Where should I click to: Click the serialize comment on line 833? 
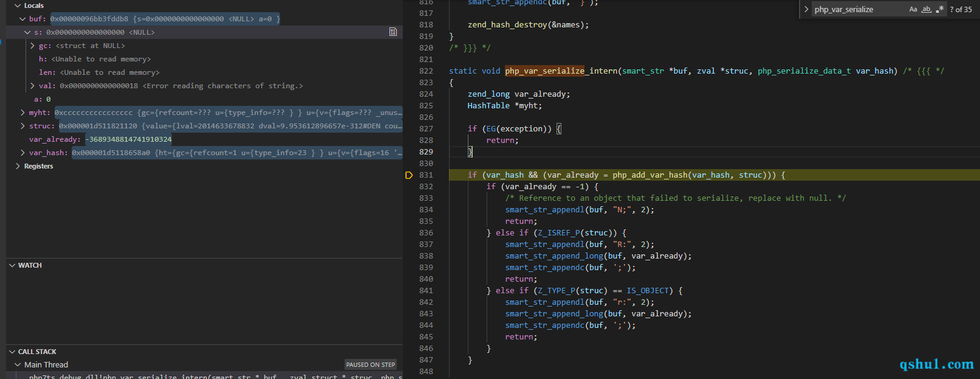pos(675,198)
